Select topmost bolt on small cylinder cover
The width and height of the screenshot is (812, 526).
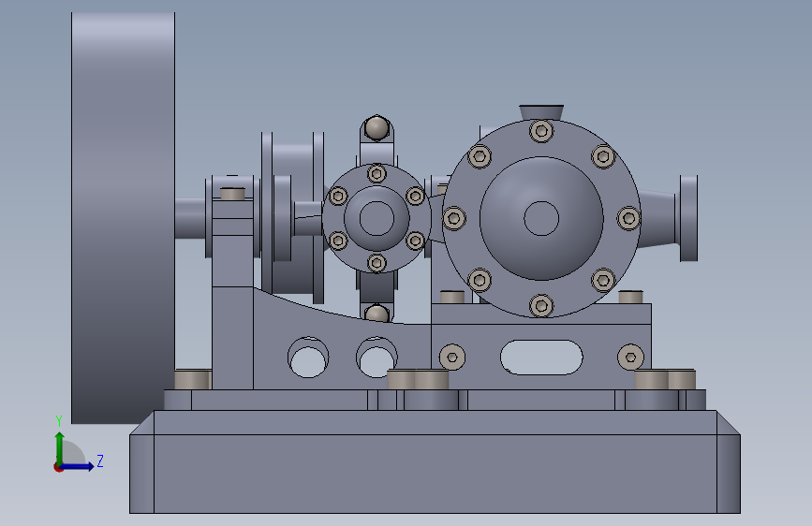coord(376,173)
